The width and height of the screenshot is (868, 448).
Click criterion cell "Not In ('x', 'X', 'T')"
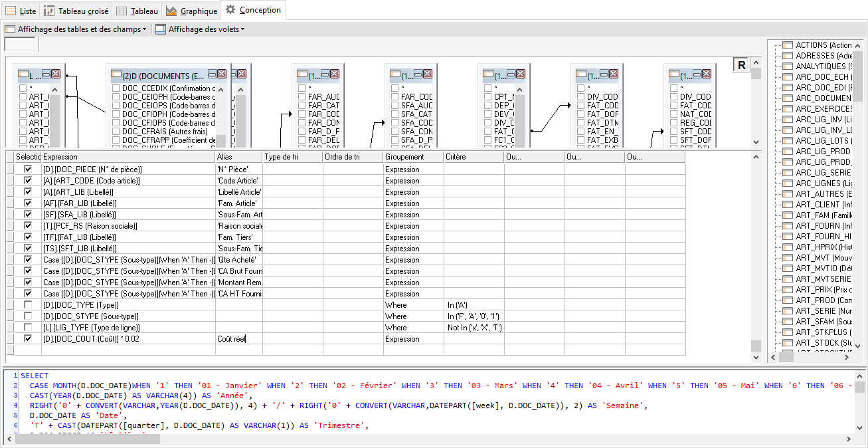pyautogui.click(x=474, y=328)
